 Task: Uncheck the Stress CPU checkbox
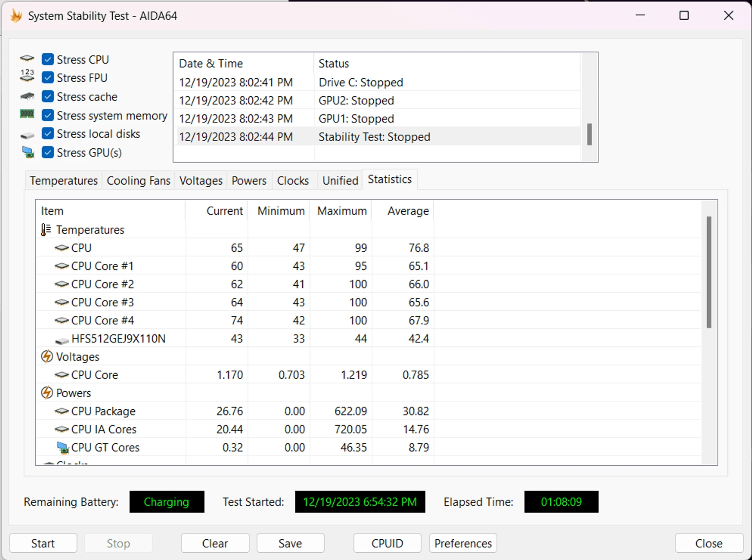click(x=48, y=59)
